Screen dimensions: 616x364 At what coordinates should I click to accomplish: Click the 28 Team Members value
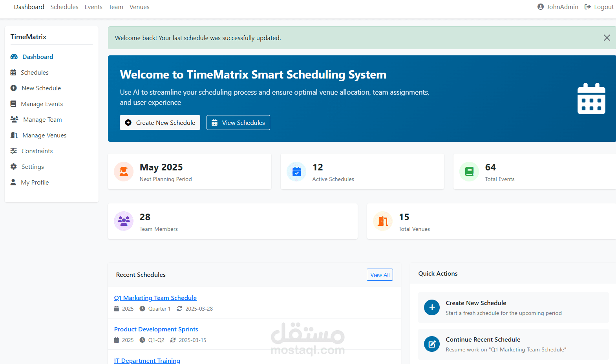(x=145, y=217)
